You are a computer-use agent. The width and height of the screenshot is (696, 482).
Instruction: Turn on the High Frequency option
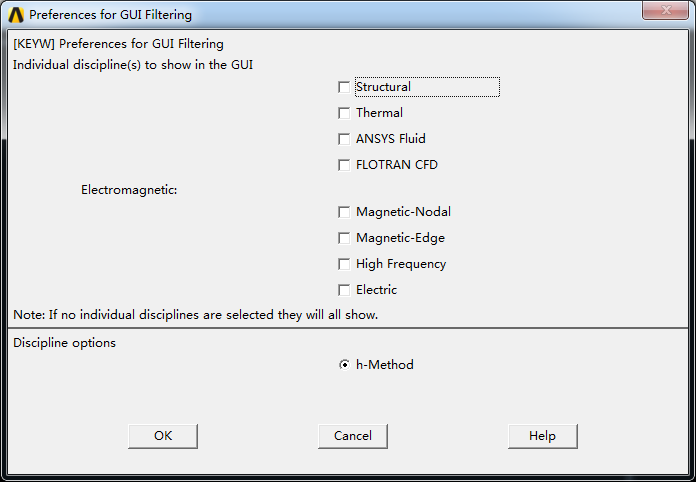345,264
